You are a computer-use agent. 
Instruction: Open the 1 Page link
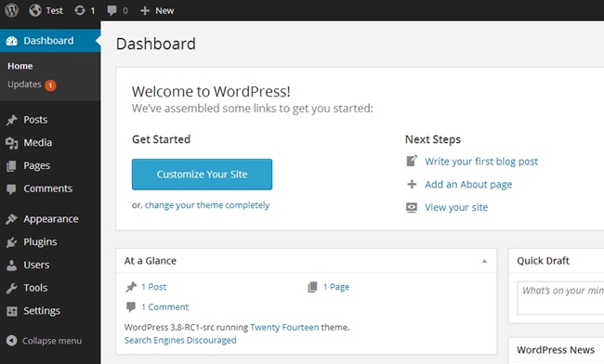pyautogui.click(x=335, y=287)
